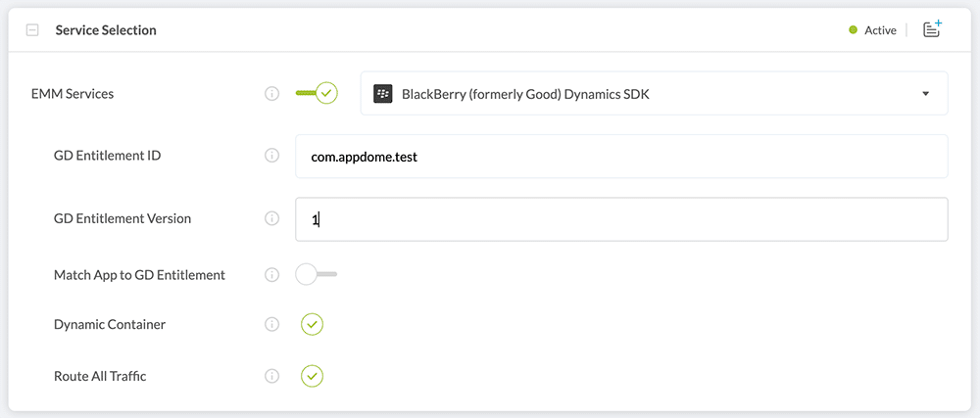Uncheck the Dynamic Container option
980x418 pixels.
[312, 324]
